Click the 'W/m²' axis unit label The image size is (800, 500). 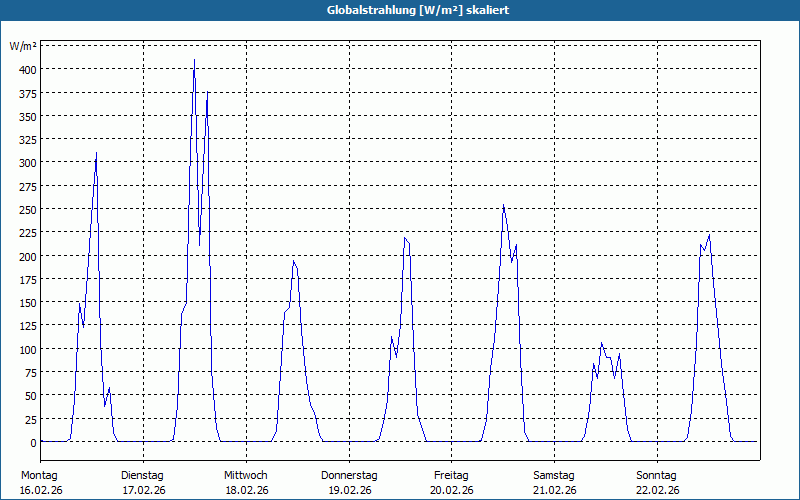22,46
